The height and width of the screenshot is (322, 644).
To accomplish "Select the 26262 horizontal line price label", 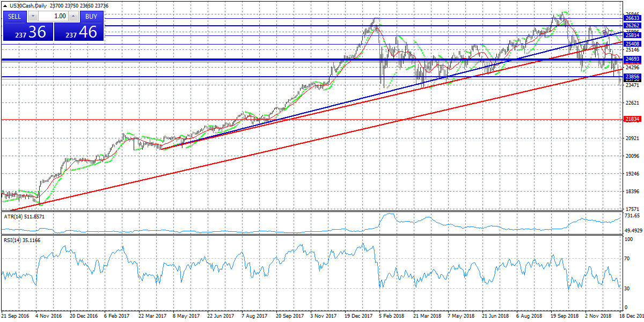I will pos(632,26).
